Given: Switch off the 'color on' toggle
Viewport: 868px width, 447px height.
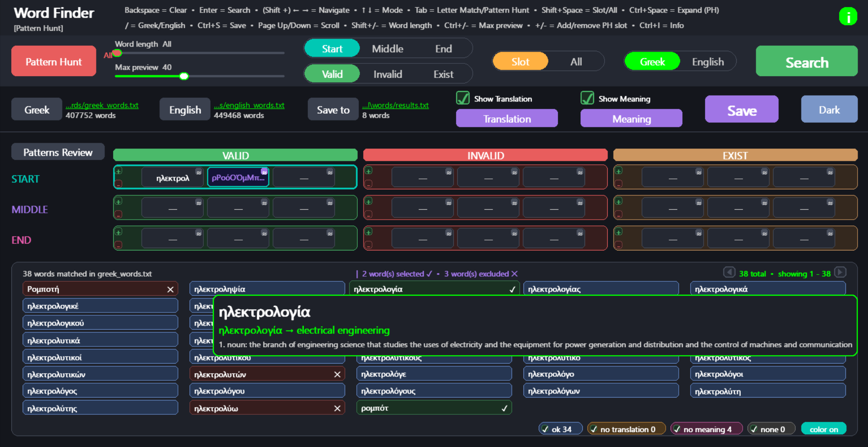Looking at the screenshot, I should coord(824,429).
